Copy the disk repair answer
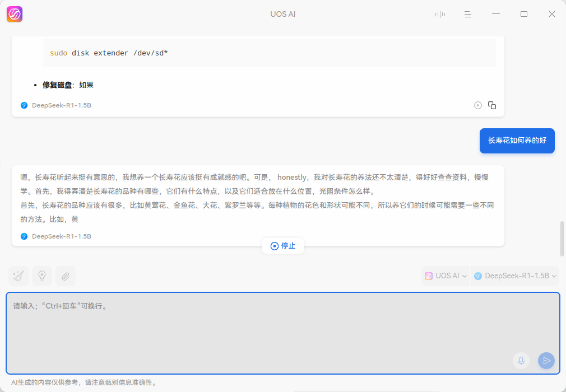Image resolution: width=566 pixels, height=392 pixels. 492,105
